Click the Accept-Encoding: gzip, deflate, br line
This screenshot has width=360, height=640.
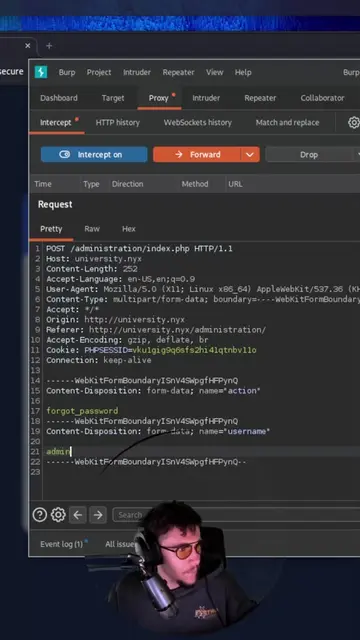(x=127, y=340)
